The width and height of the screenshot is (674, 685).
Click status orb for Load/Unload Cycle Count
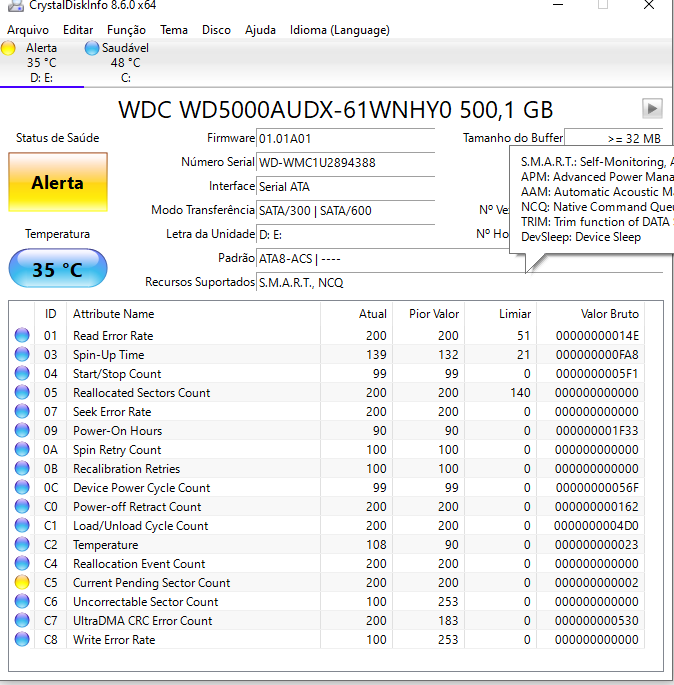click(x=22, y=525)
